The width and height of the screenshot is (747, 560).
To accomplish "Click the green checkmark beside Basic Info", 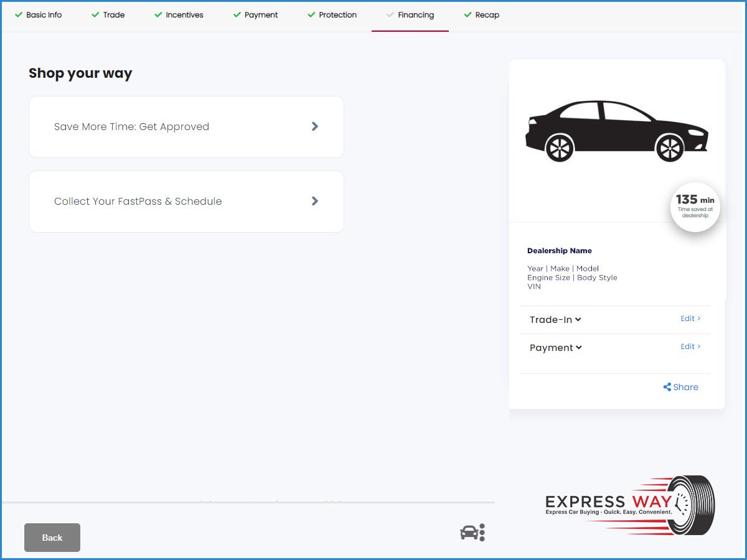I will coord(19,15).
